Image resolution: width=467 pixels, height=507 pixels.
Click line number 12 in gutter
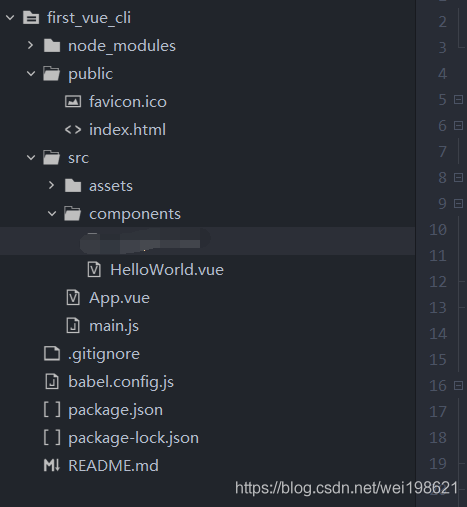(x=438, y=282)
